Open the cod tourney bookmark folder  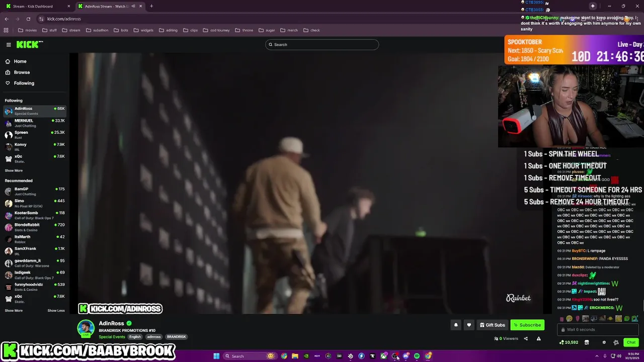[216, 30]
